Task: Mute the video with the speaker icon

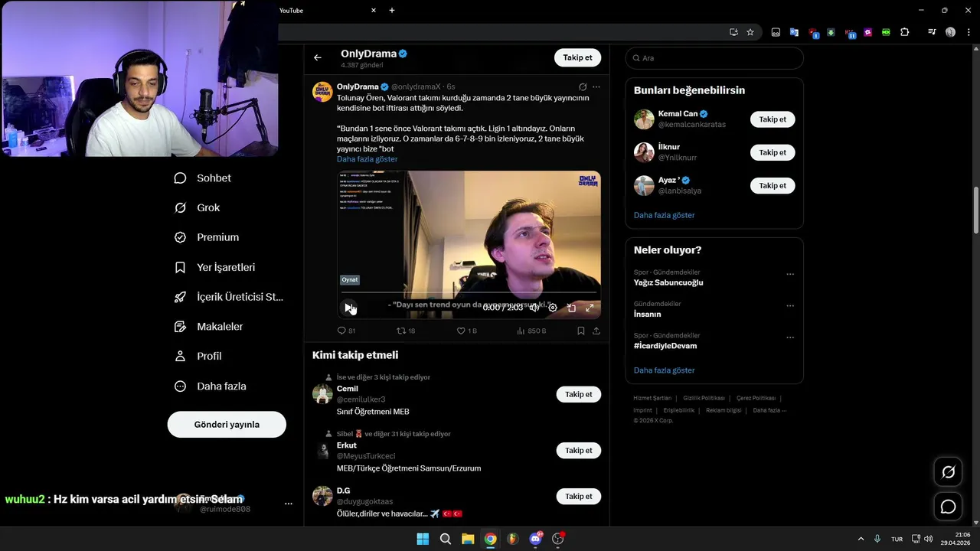Action: click(x=534, y=308)
